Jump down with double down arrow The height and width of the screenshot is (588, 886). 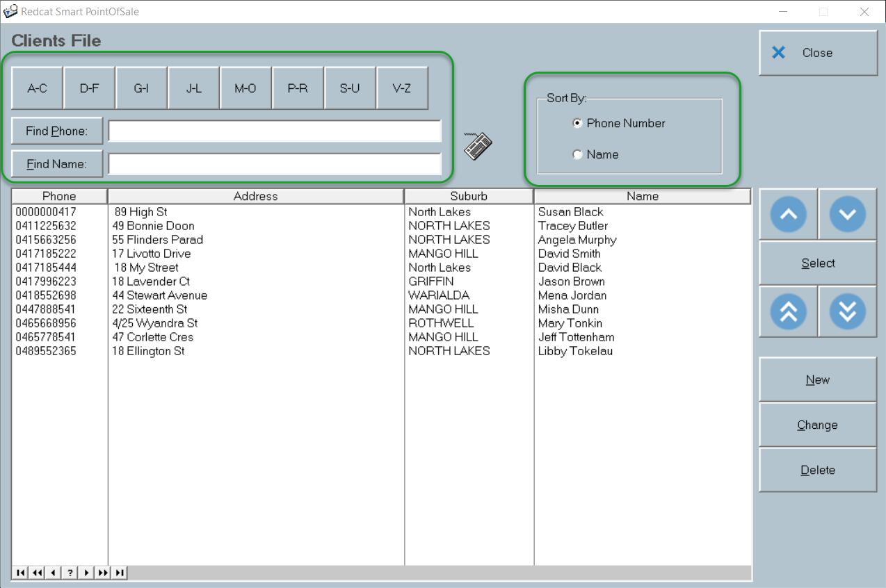point(847,311)
